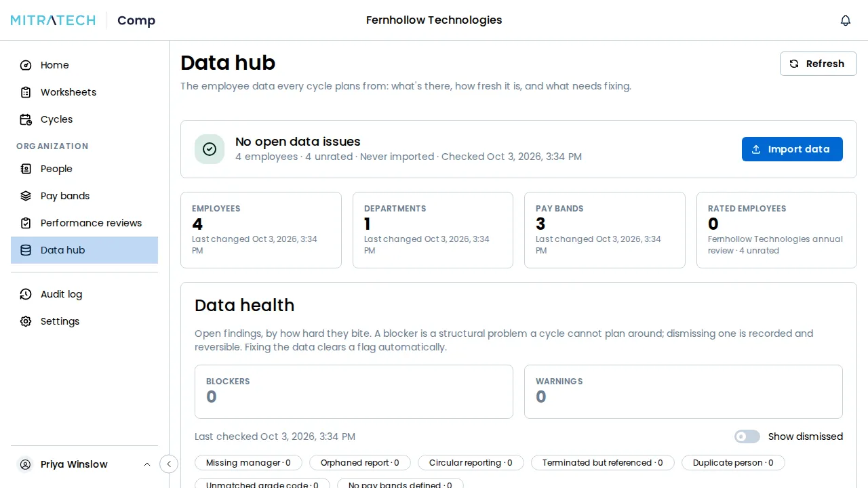Click the 'No open data issues' heading

[x=298, y=142]
